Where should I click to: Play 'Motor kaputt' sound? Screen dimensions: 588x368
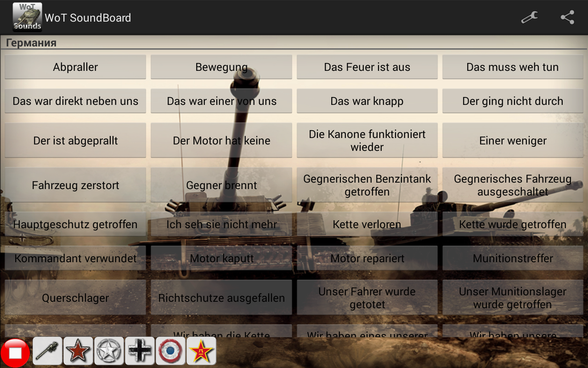221,259
